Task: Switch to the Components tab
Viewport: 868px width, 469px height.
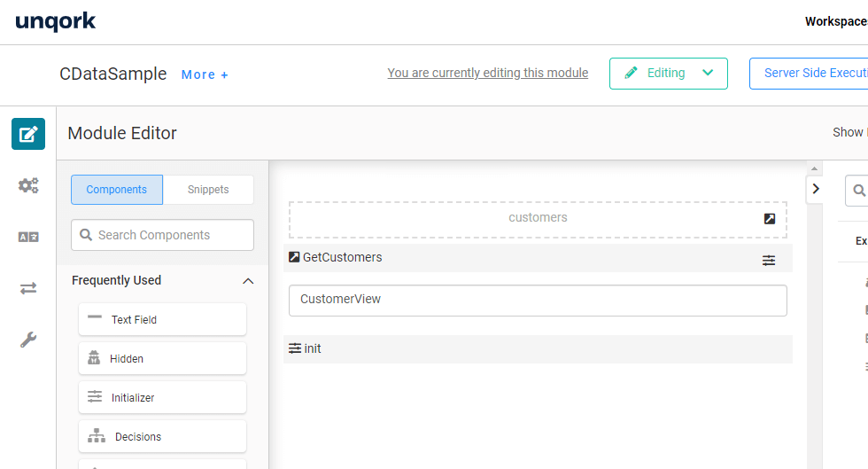Action: pyautogui.click(x=117, y=190)
